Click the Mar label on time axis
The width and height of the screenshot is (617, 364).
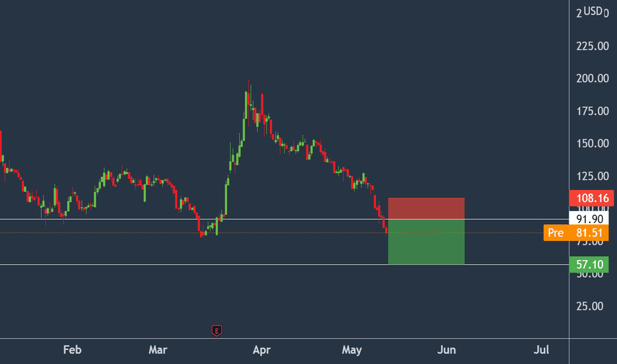(158, 350)
